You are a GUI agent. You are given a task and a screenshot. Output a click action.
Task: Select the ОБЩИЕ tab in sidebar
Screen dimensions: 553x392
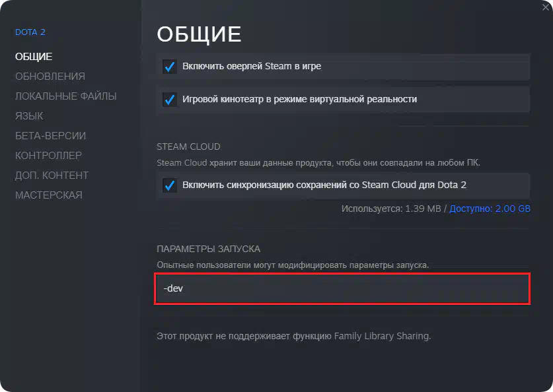pos(34,57)
